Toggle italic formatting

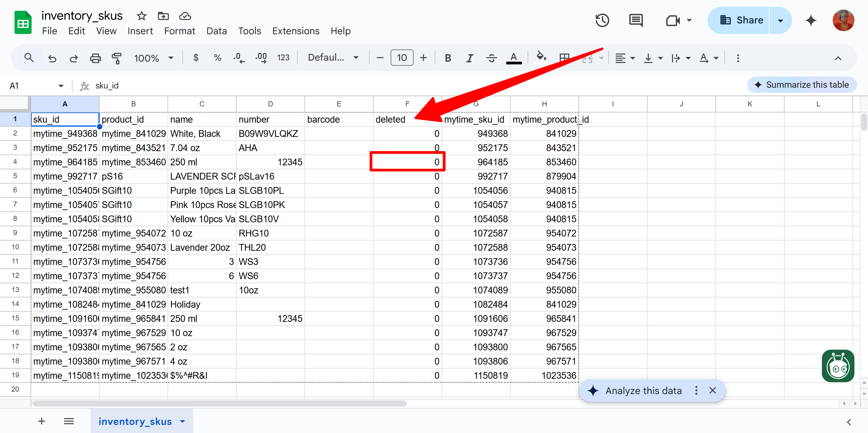[x=469, y=58]
